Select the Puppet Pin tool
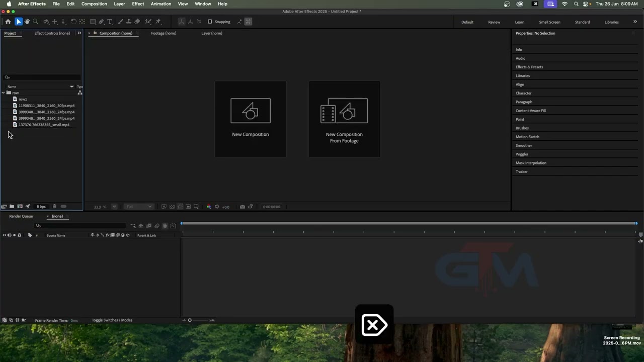The image size is (644, 362). 158,22
